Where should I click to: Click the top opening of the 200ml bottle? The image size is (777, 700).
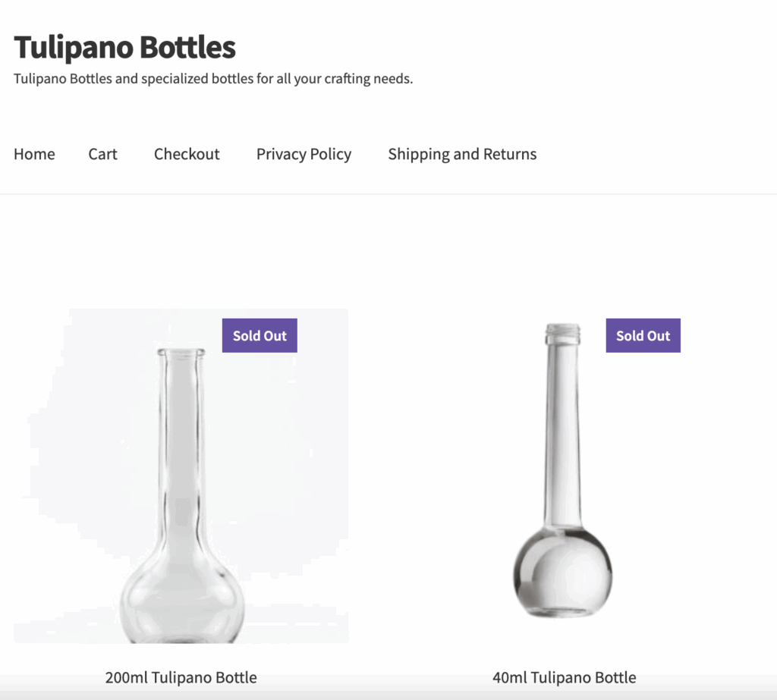[181, 352]
